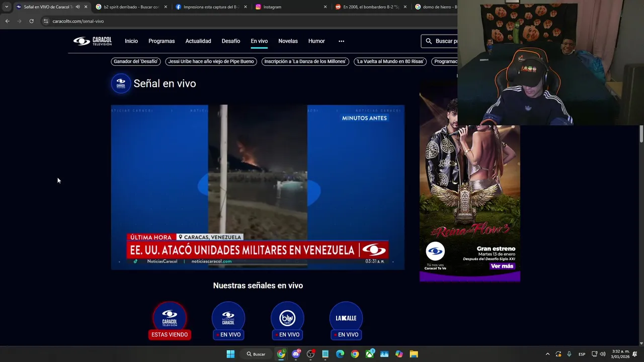Viewport: 644px width, 362px height.
Task: Click the Caracol badge beside Señal en vivo
Action: point(121,83)
